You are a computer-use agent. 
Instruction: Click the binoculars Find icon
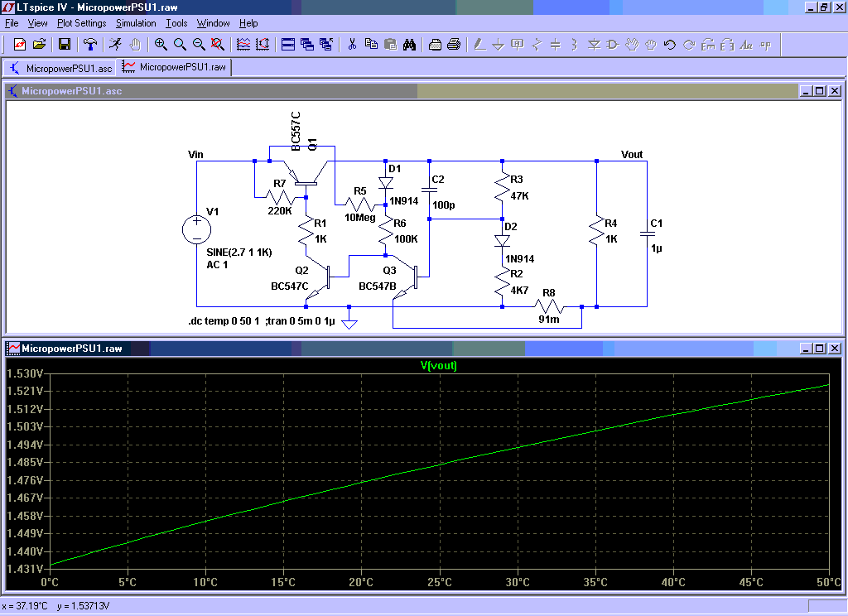(409, 45)
